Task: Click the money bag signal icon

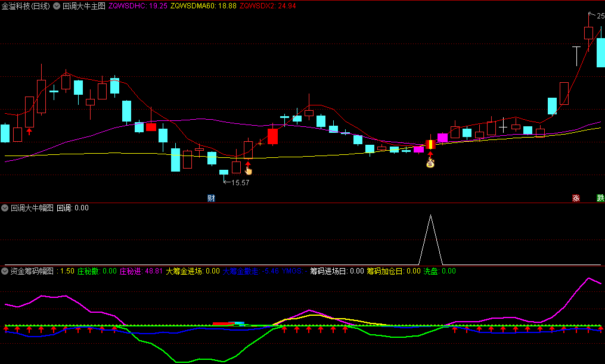Action: tap(430, 163)
